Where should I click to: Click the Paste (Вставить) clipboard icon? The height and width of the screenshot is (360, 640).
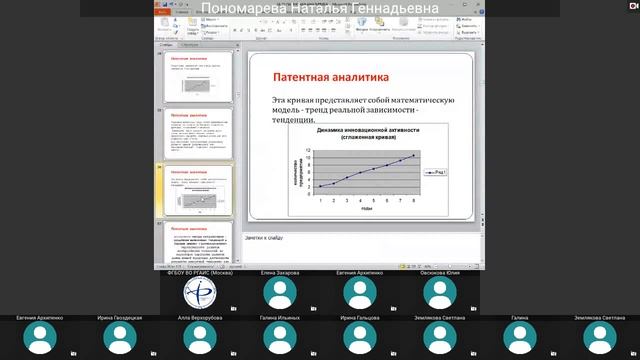(164, 22)
